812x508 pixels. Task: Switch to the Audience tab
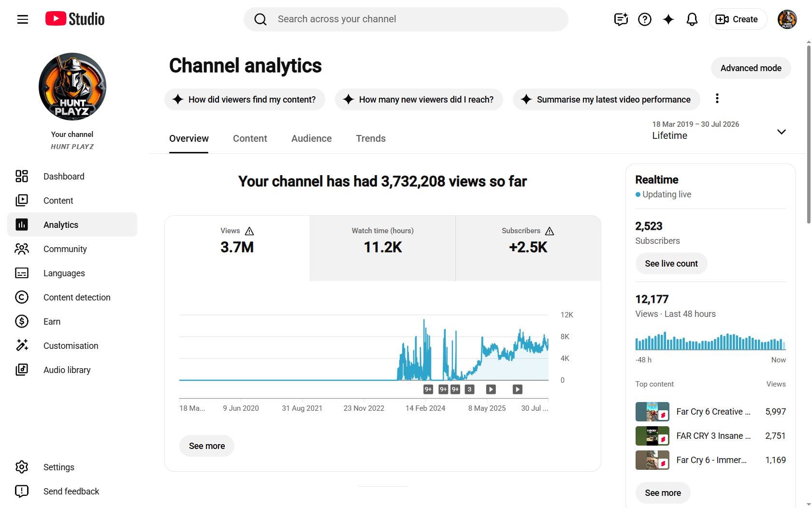coord(311,138)
